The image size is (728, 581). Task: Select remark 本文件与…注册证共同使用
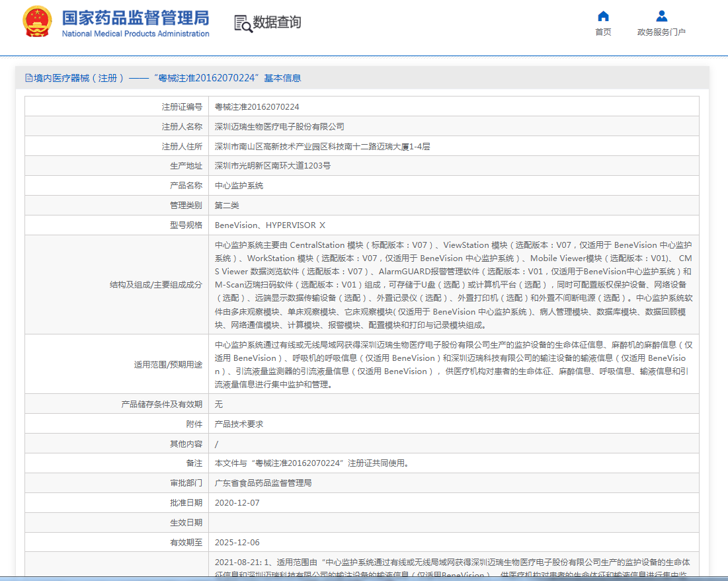pos(311,463)
